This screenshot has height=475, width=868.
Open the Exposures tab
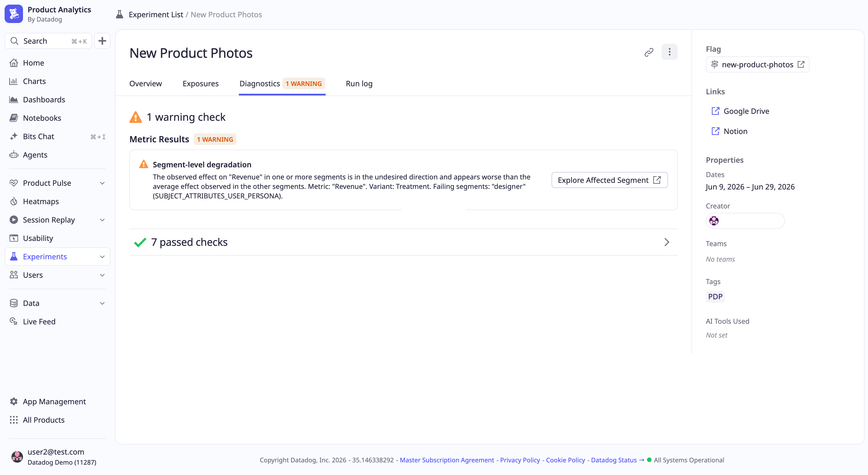click(201, 84)
